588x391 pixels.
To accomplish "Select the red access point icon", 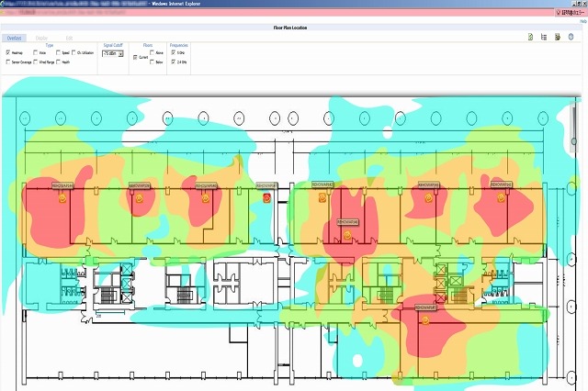I will point(266,197).
